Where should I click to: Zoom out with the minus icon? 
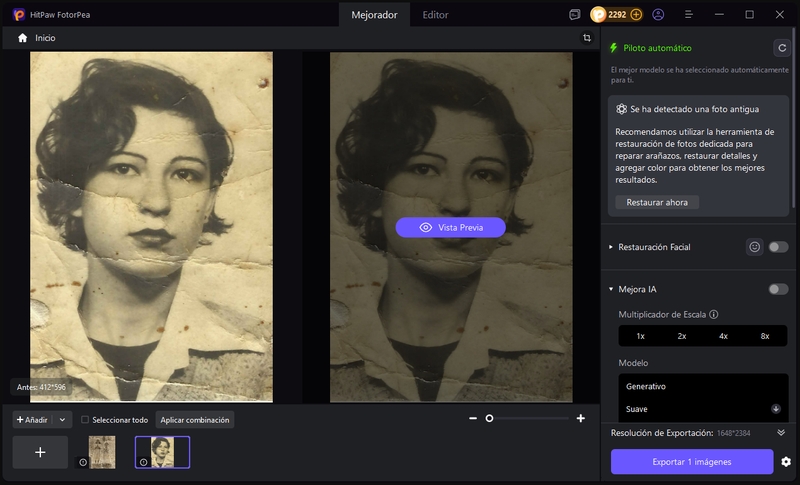point(473,419)
